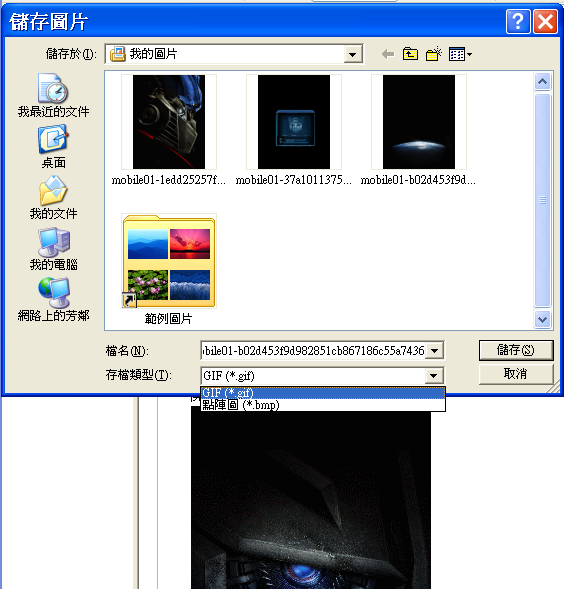Go up one folder level icon

[x=410, y=54]
